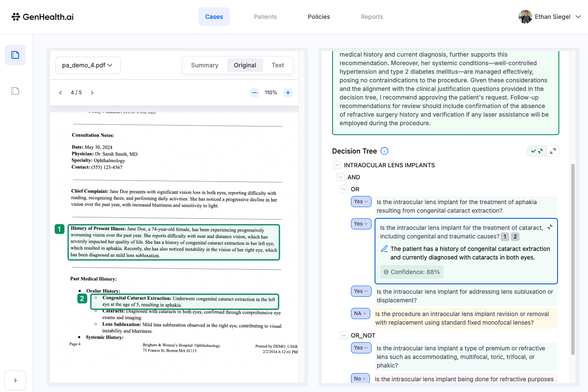Change Yes answer for aphakia question
Image resolution: width=588 pixels, height=392 pixels.
tap(361, 202)
